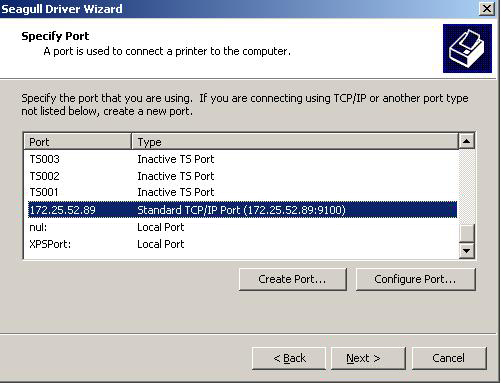Cancel the driver wizard
The height and width of the screenshot is (383, 501).
[x=449, y=358]
